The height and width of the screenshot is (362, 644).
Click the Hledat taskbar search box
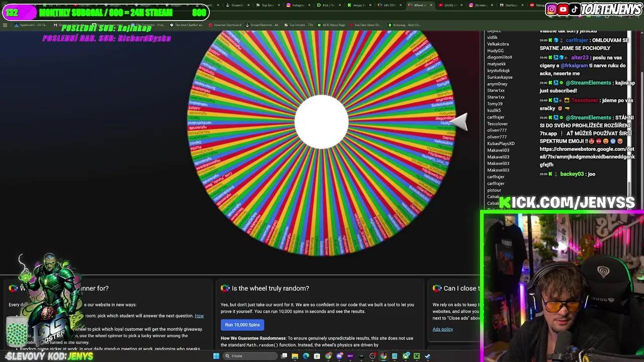(250, 356)
